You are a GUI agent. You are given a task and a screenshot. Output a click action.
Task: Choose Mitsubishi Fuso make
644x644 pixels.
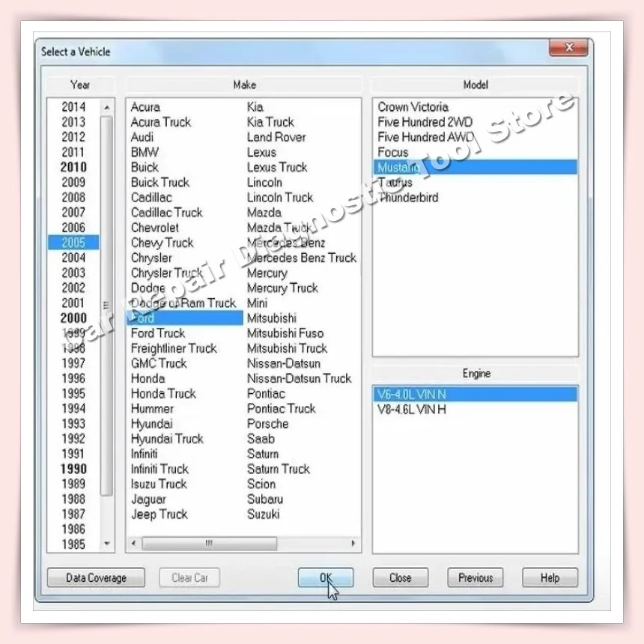pyautogui.click(x=285, y=333)
